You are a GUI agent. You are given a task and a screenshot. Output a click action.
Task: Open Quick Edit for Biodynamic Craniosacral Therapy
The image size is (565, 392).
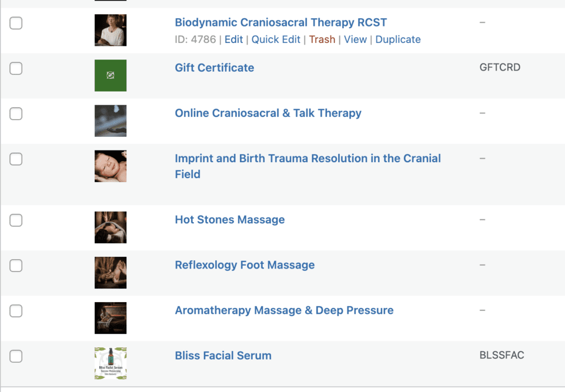tap(276, 39)
